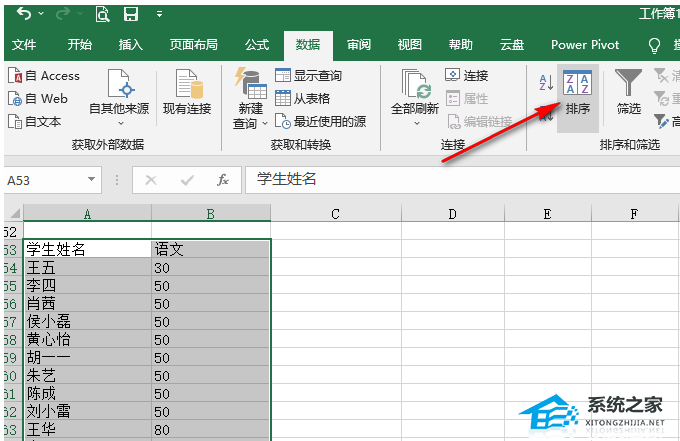Switch to the 插入 ribbon tab
The width and height of the screenshot is (680, 441).
click(x=131, y=45)
